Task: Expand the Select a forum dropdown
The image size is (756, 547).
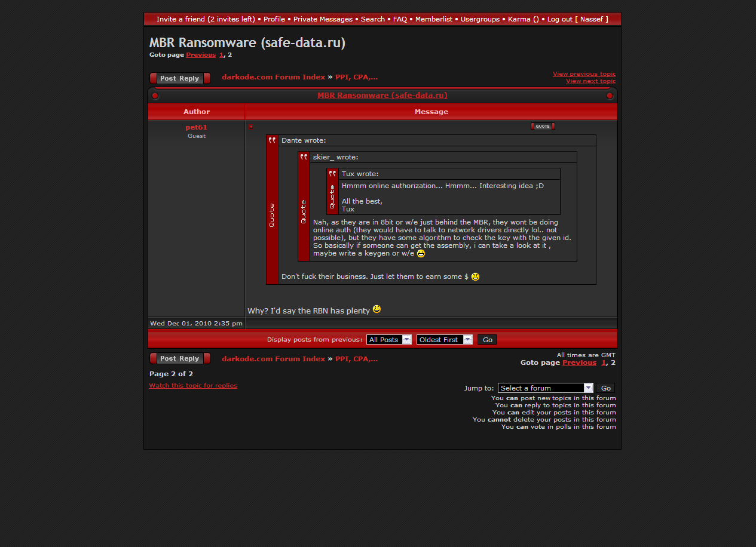Action: 545,388
